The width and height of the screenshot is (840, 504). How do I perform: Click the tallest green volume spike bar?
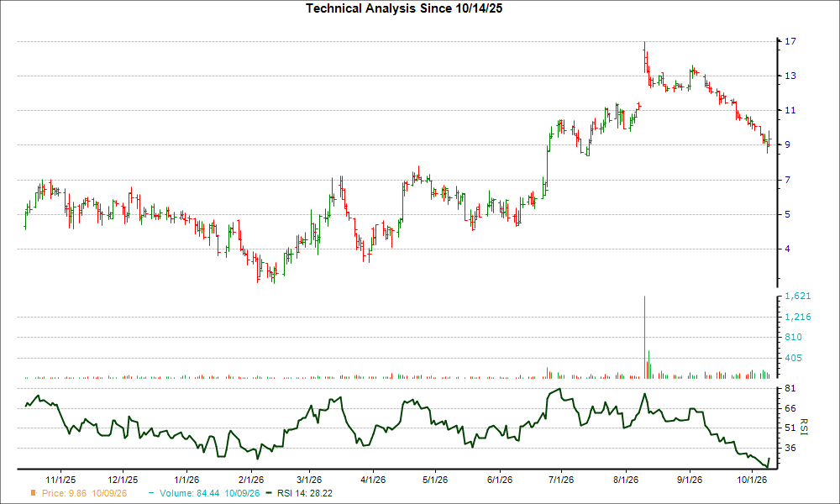(x=644, y=338)
